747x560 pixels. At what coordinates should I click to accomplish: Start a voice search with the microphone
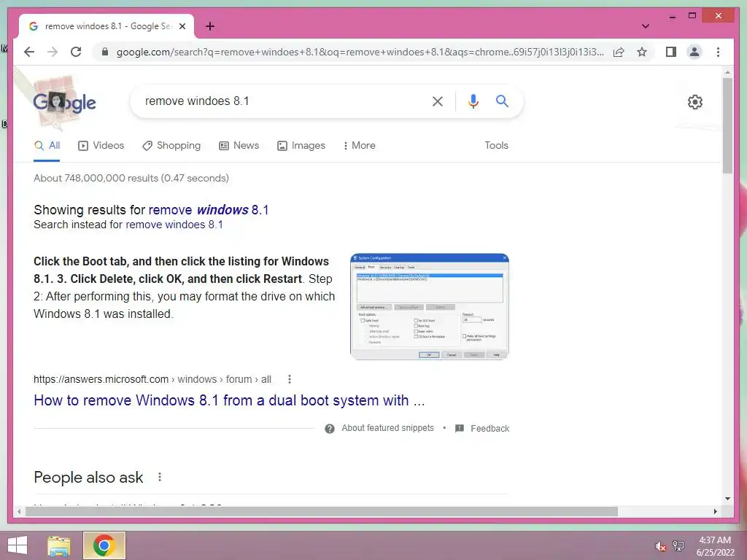[x=473, y=101]
